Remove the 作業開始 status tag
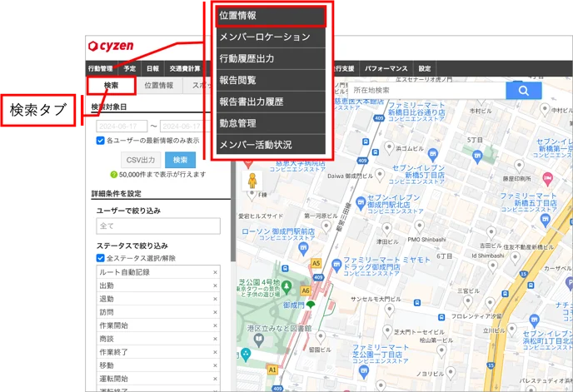 pos(215,325)
